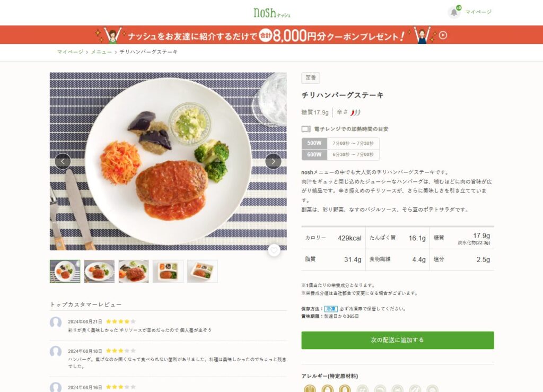Screen dimensions: 543x392
Task: Select the second product thumbnail
Action: (x=99, y=271)
